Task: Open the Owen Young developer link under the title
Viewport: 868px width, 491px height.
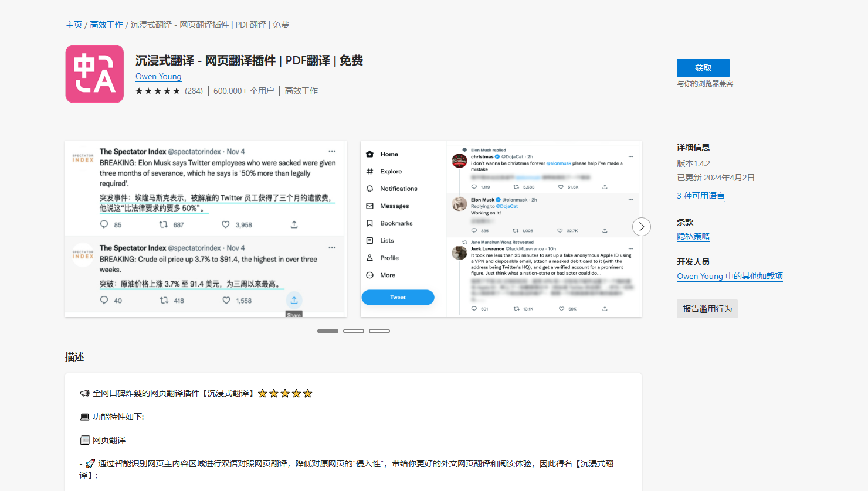Action: [x=158, y=76]
